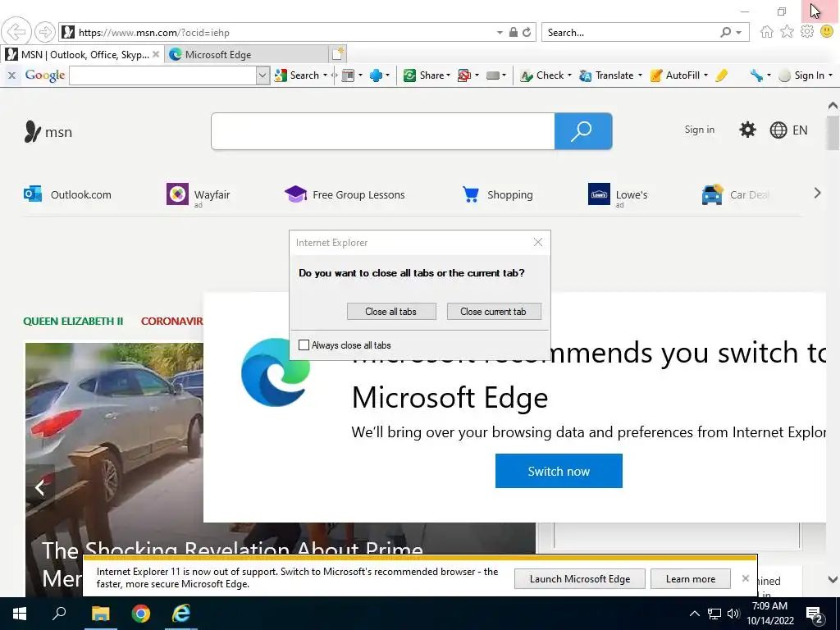This screenshot has width=840, height=630.
Task: Click the wrench settings icon on Google Toolbar
Action: [x=756, y=75]
